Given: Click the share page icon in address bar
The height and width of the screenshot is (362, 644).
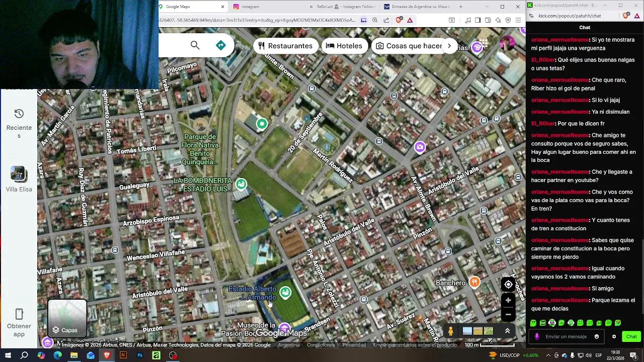Looking at the screenshot, I should click(386, 20).
